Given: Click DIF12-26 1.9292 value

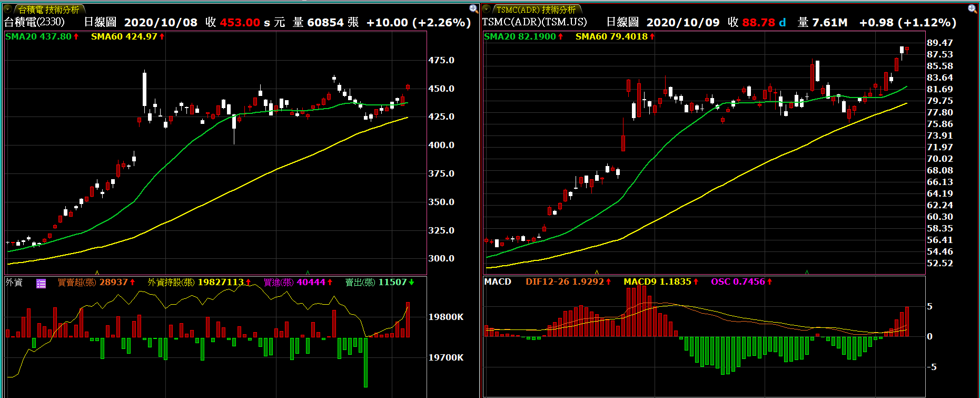Looking at the screenshot, I should (568, 281).
